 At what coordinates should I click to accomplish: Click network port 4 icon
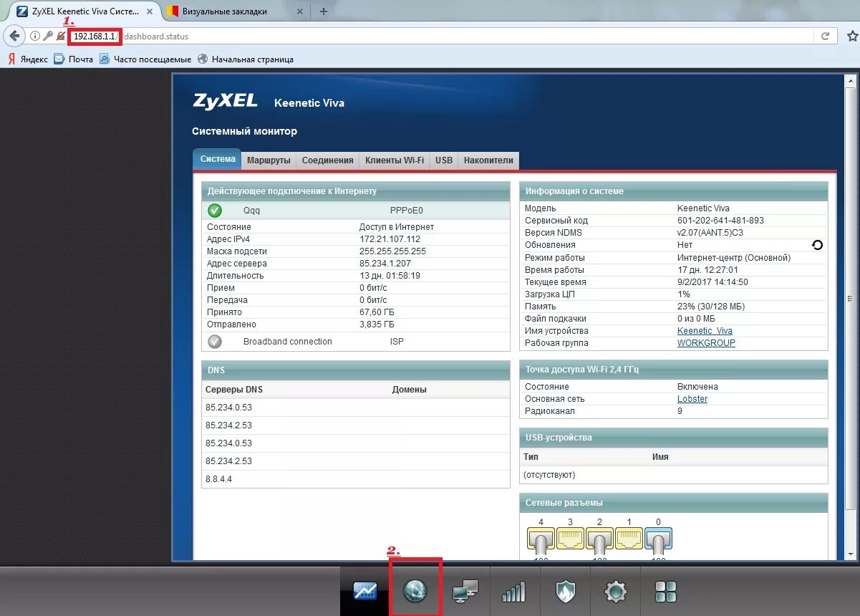click(x=541, y=539)
